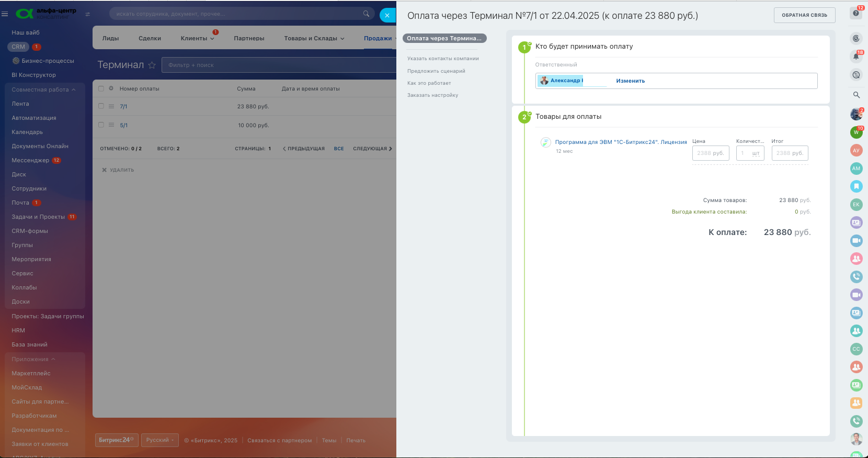Open chat with CC avatar

pos(856,349)
